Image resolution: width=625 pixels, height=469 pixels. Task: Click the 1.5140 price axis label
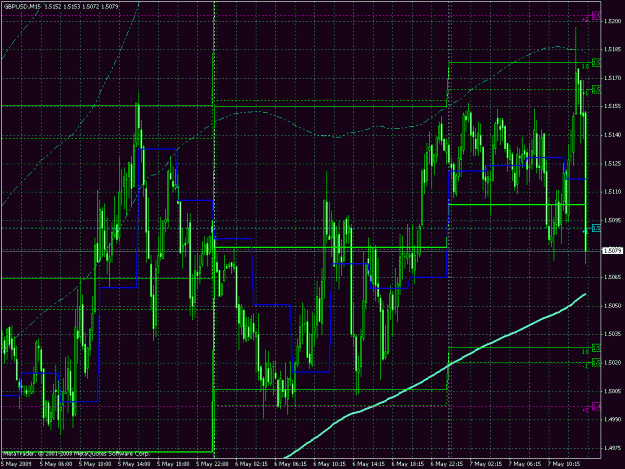click(x=613, y=135)
